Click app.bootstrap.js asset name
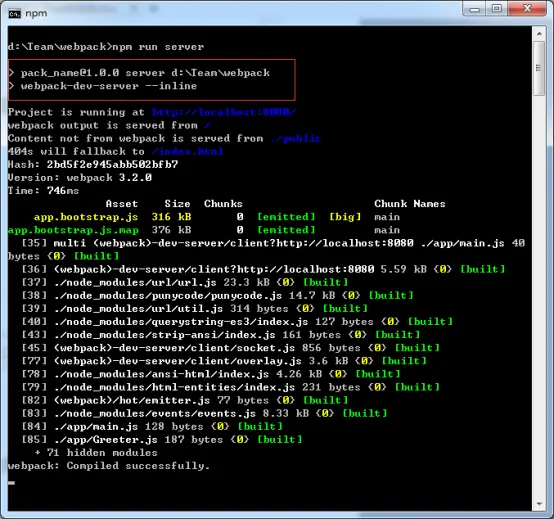This screenshot has width=554, height=519. 86,217
